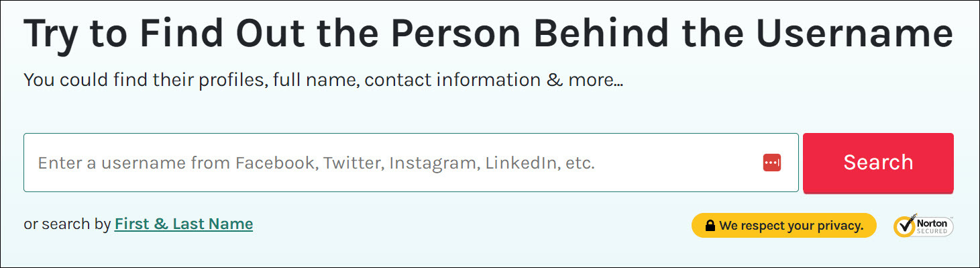Image resolution: width=980 pixels, height=268 pixels.
Task: Focus the username search input field
Action: 411,163
